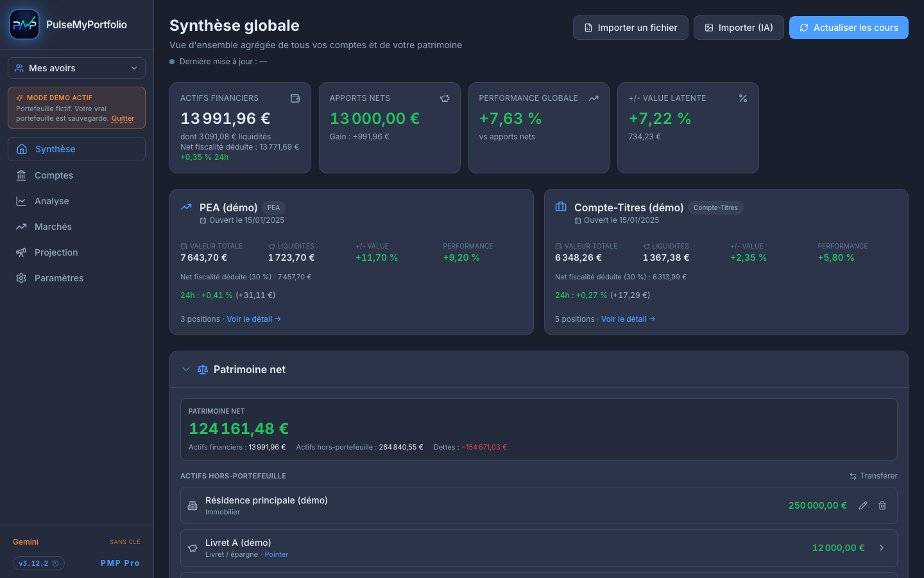Click the Importer un fichier button
The image size is (924, 578).
tap(631, 28)
